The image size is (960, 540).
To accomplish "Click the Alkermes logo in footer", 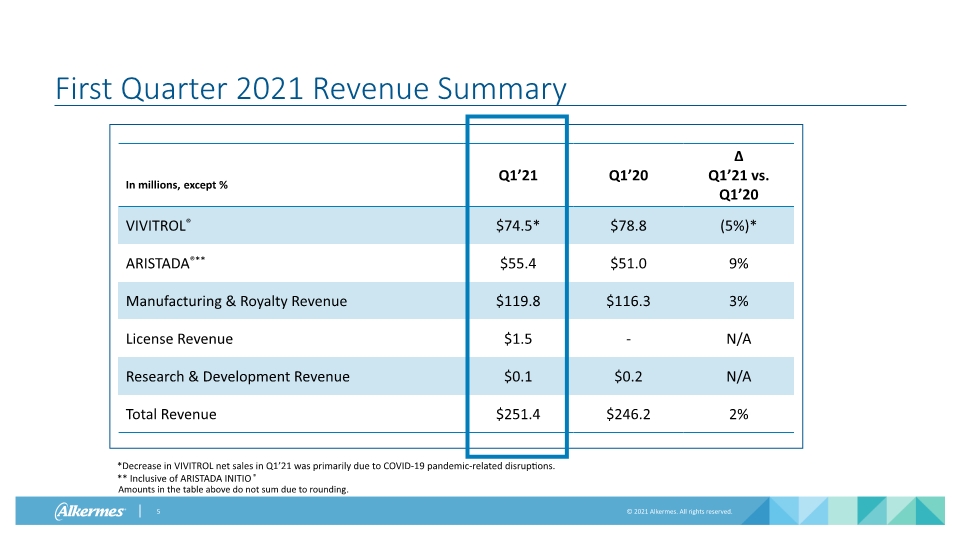I will (90, 511).
